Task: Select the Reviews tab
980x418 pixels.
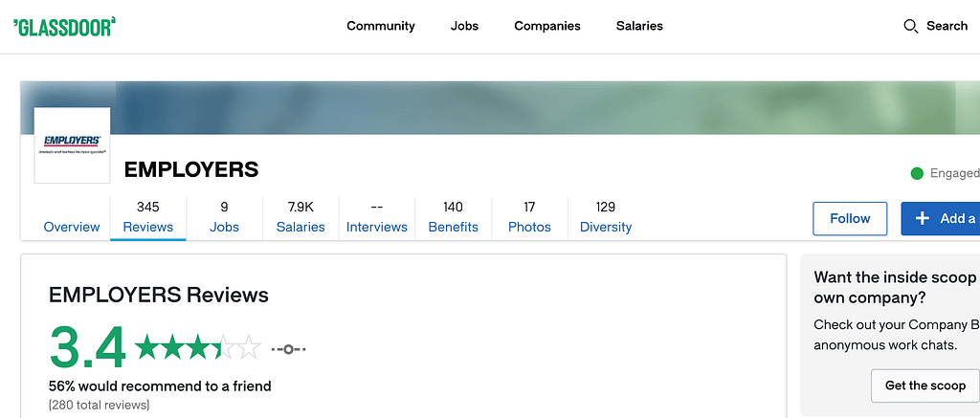Action: coord(148,219)
